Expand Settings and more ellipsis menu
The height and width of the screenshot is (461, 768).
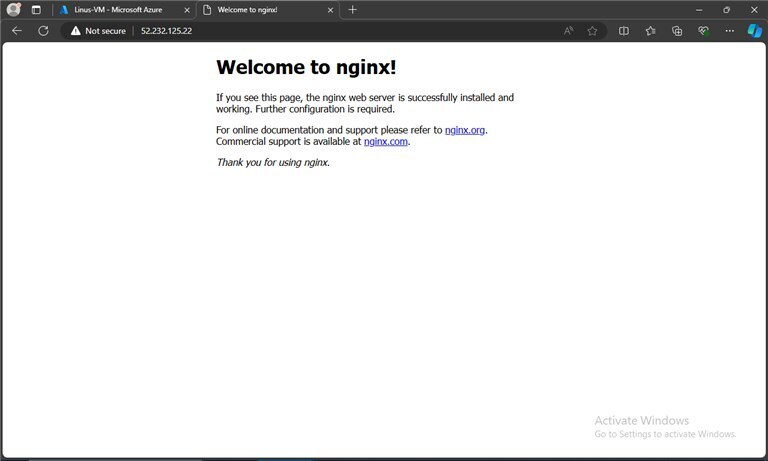tap(729, 31)
